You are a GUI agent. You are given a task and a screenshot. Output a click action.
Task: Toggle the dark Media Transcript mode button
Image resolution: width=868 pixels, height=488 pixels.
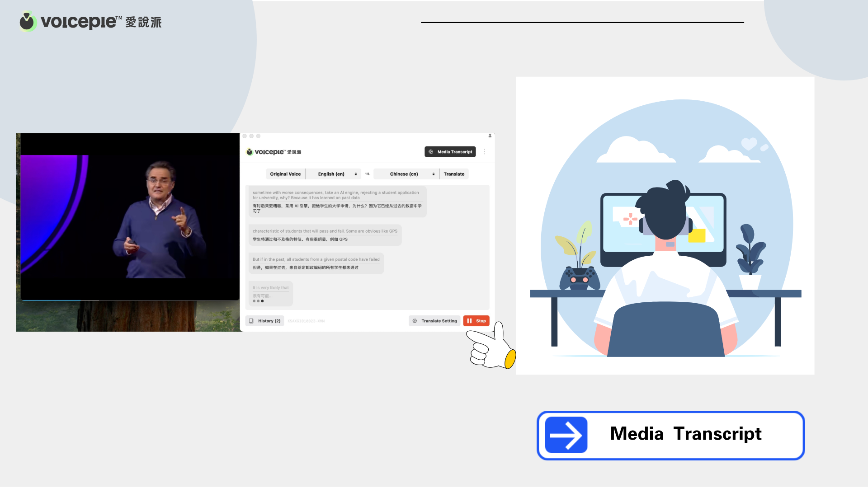(x=450, y=152)
